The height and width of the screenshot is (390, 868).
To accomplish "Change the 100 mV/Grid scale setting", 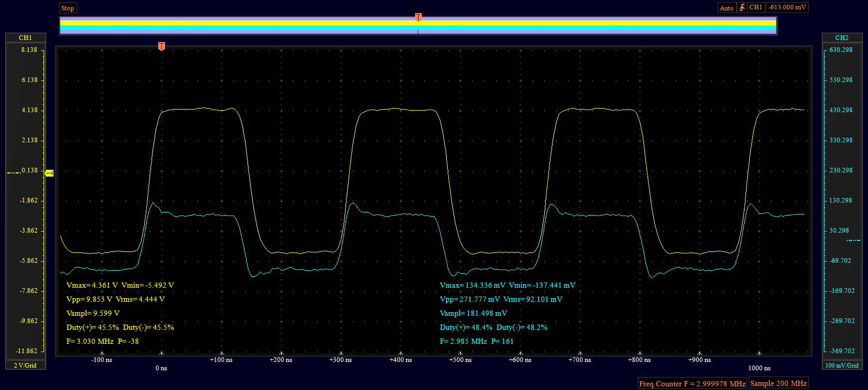I will 842,366.
